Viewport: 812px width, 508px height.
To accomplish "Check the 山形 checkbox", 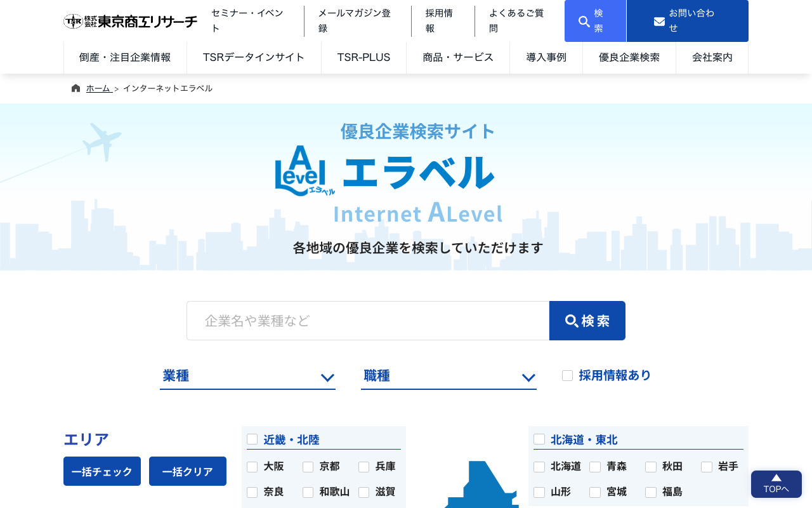I will pyautogui.click(x=539, y=492).
